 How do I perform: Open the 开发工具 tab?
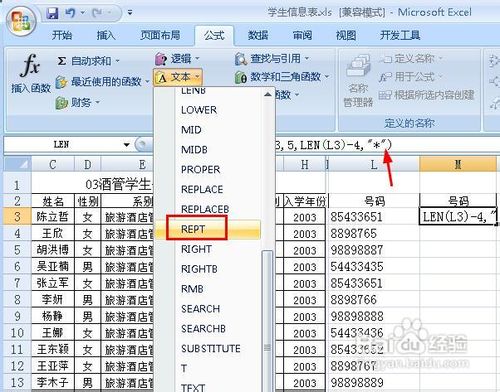tap(400, 35)
